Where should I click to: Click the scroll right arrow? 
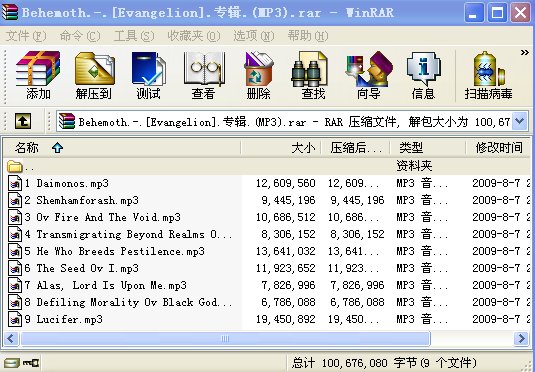521,339
